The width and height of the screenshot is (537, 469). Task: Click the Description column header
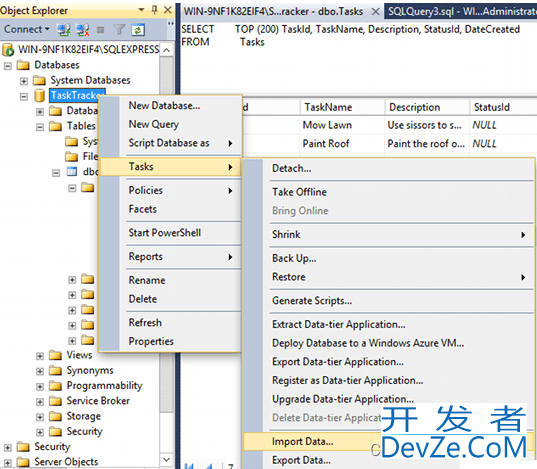click(427, 107)
